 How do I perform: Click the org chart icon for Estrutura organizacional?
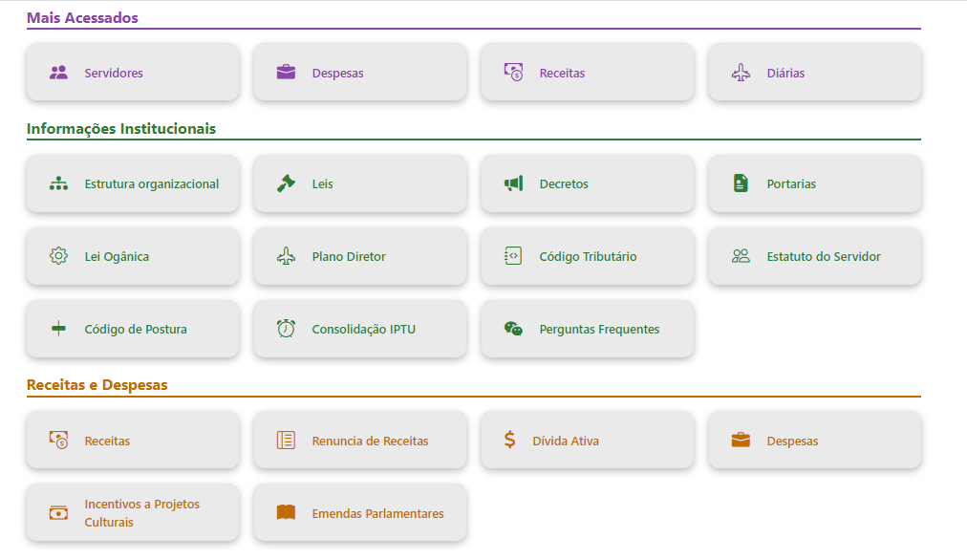[58, 183]
